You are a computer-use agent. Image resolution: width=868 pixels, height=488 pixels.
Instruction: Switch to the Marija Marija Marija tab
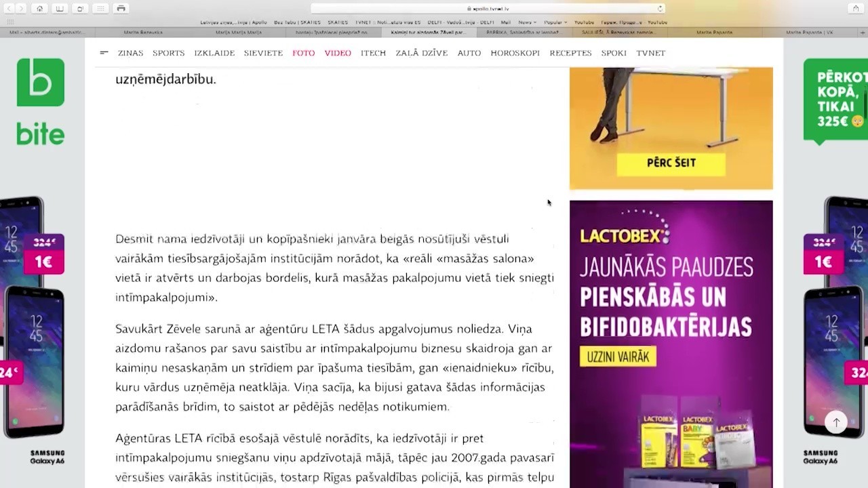coord(239,32)
